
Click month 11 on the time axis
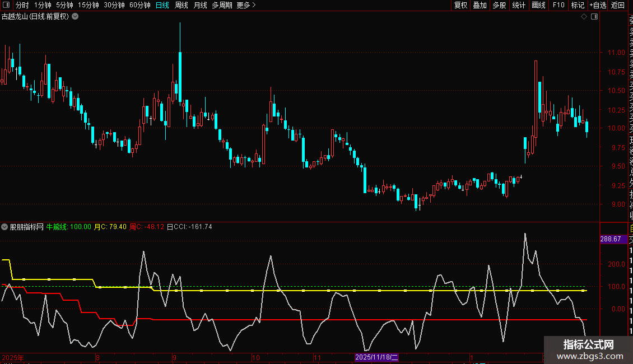point(317,357)
